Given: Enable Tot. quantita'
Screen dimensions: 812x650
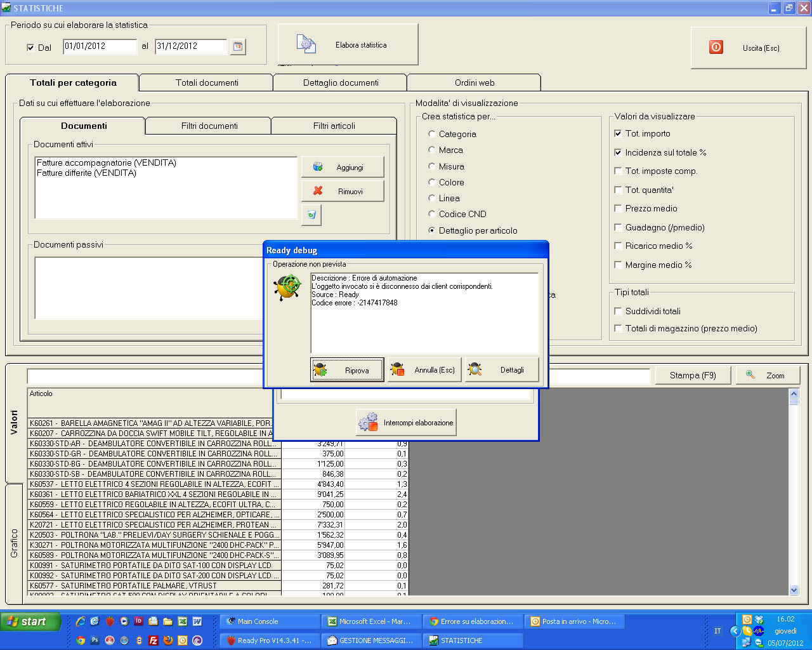Looking at the screenshot, I should pyautogui.click(x=618, y=190).
